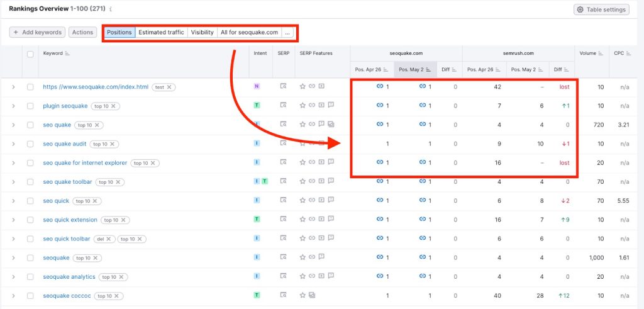Remove test tag from index.html keyword
Screen dimensions: 644x309
(x=169, y=87)
